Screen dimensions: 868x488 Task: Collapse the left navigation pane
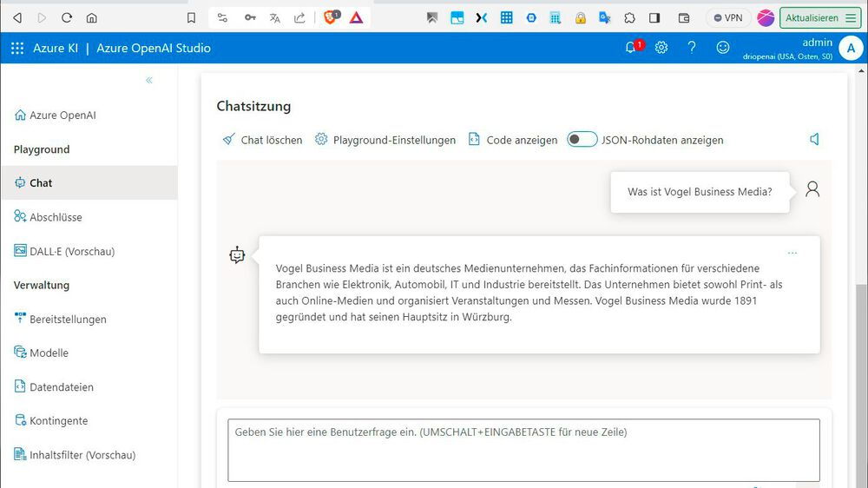(x=149, y=80)
